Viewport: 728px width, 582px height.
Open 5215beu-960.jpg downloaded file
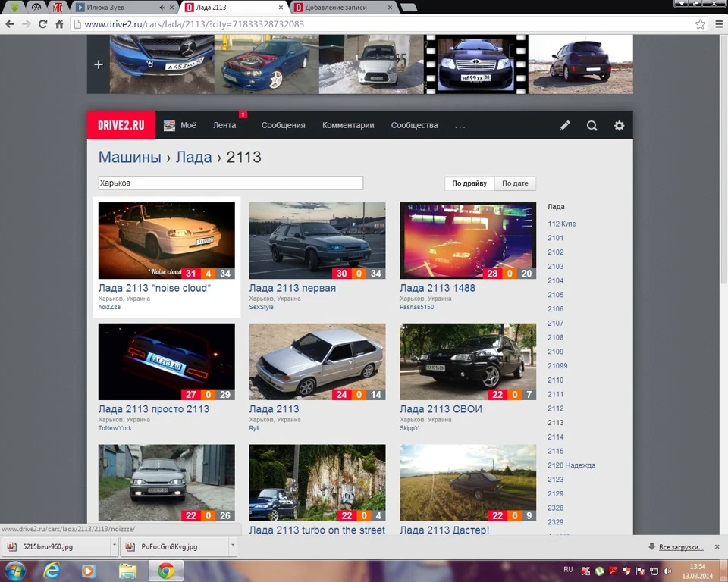point(55,546)
